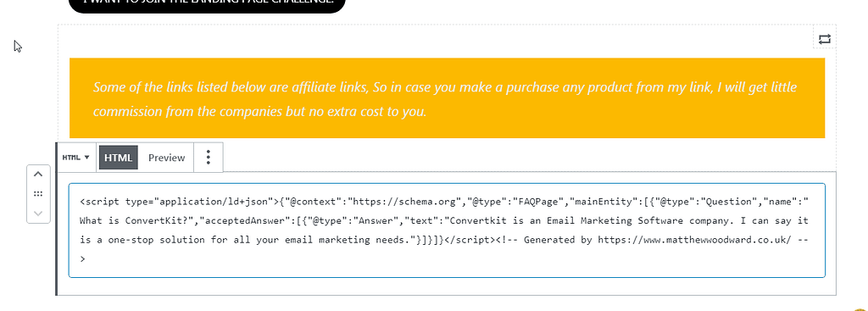Screen dimensions: 868x311
Task: Click the reusable block convert icon
Action: pos(824,39)
